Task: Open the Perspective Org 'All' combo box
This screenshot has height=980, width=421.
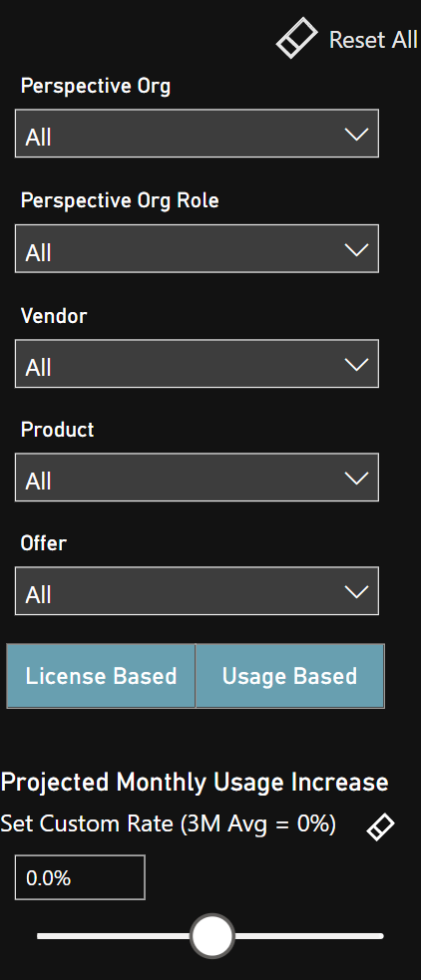Action: (198, 134)
